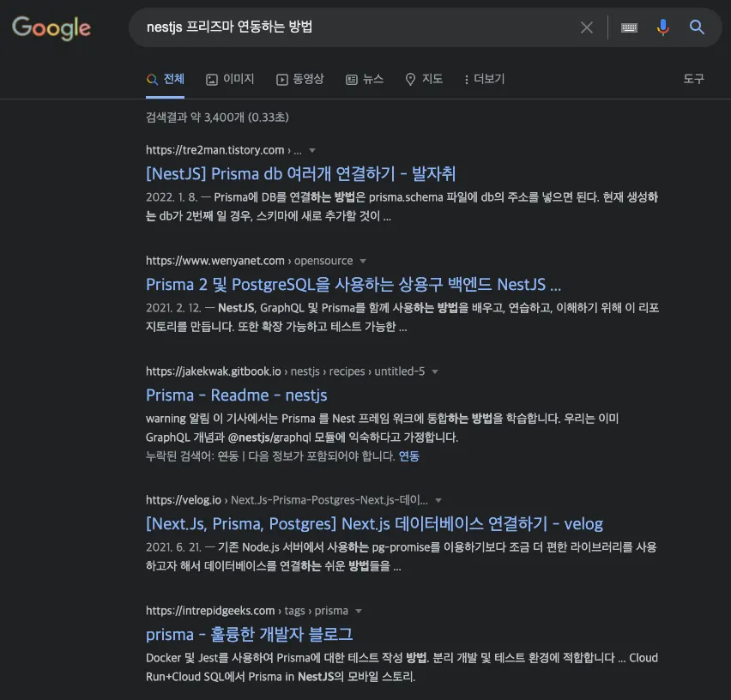Expand dropdown arrow next to tre2man.tistory.com
Screen dimensions: 731x700
click(312, 150)
